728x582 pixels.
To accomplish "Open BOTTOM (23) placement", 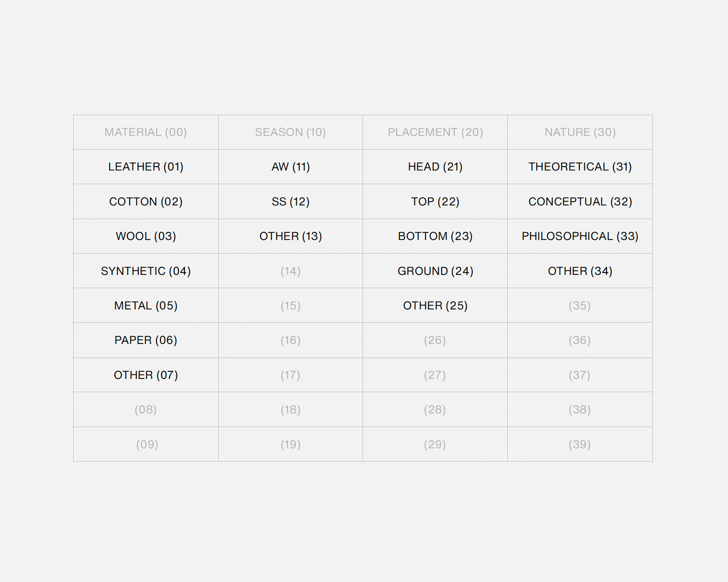I will tap(435, 236).
